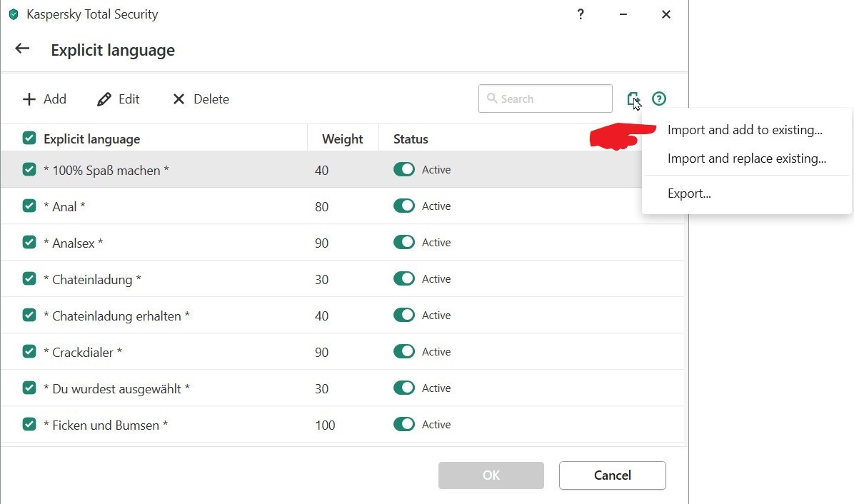This screenshot has height=504, width=854.
Task: Disable the Active toggle for Crackdialer
Action: (404, 352)
